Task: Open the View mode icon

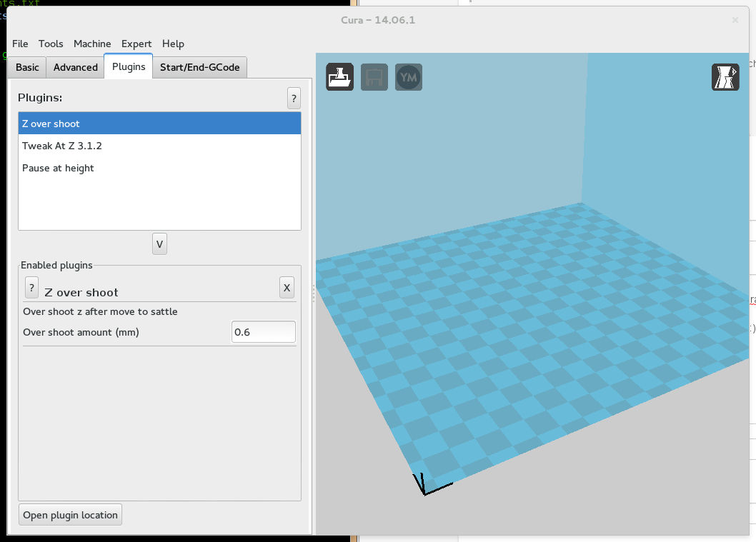Action: click(725, 77)
